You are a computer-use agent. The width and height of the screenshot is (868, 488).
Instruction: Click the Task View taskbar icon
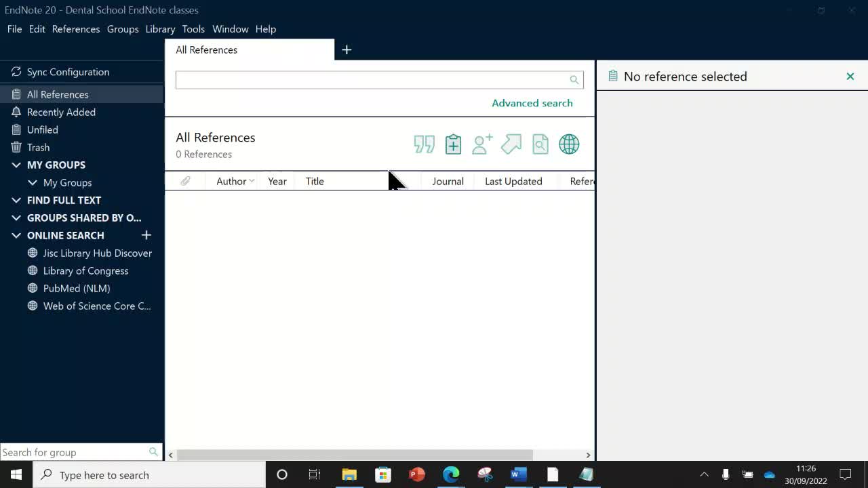(315, 474)
